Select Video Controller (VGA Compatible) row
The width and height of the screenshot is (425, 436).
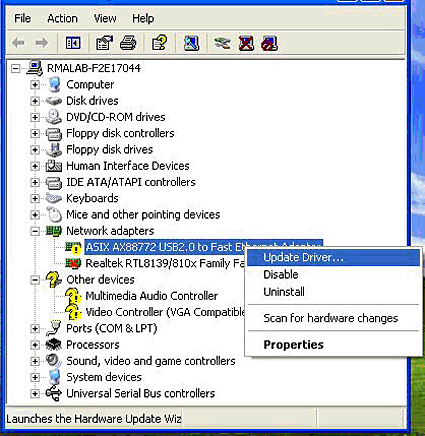click(165, 312)
